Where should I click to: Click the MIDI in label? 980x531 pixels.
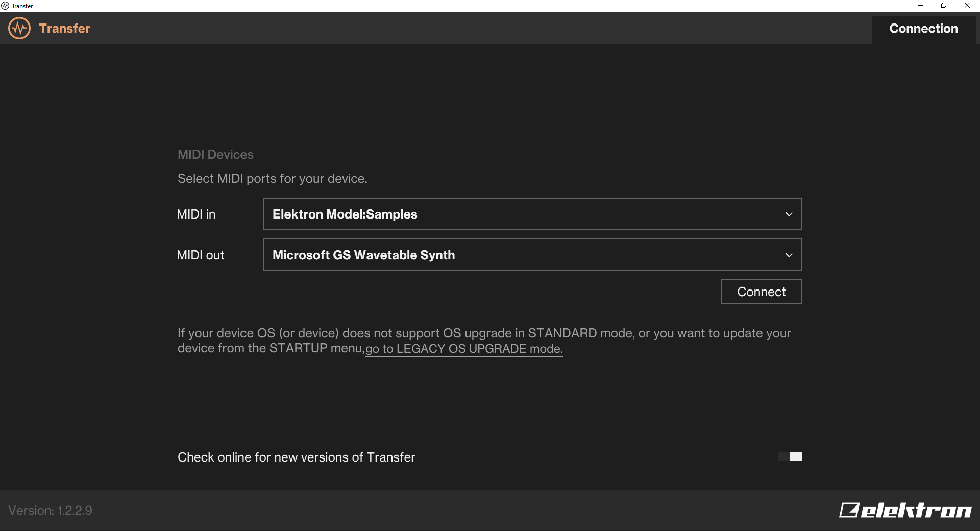[x=196, y=214]
